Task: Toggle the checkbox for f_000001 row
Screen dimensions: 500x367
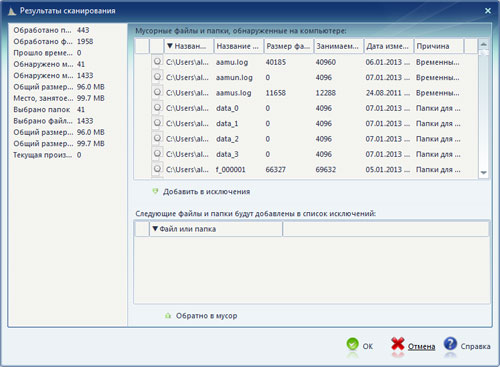Action: pos(157,169)
